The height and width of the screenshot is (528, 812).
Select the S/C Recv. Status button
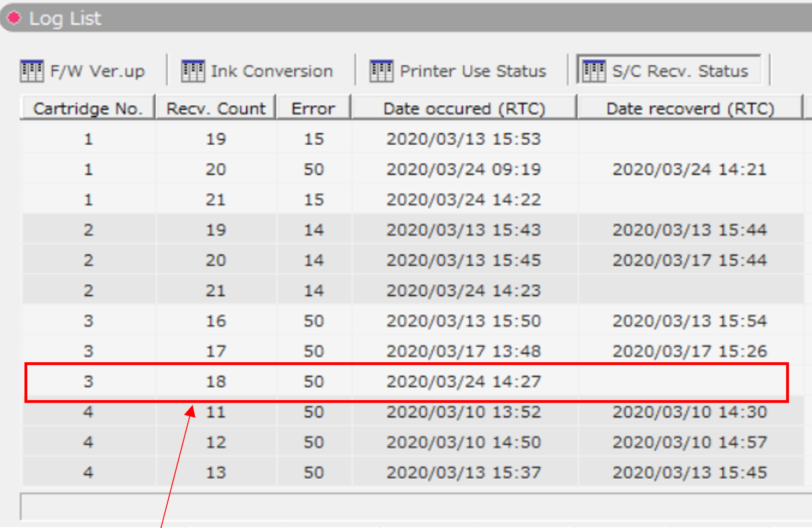pos(680,71)
